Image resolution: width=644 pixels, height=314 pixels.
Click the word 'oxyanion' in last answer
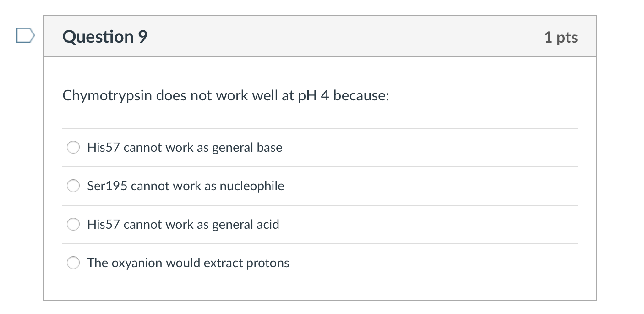coord(137,263)
